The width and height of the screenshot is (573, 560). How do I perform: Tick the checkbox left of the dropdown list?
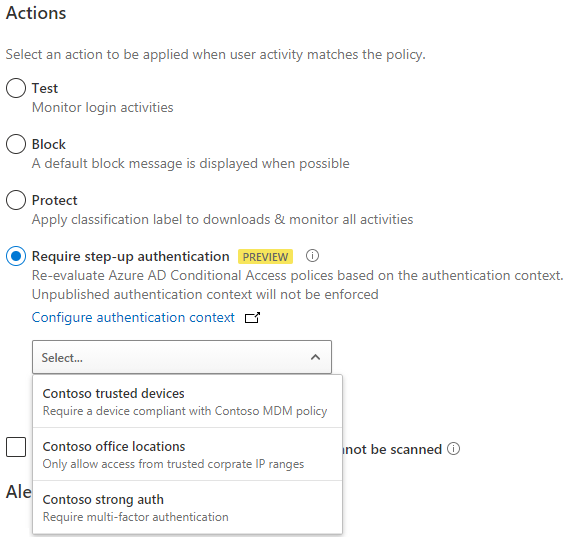pos(16,447)
